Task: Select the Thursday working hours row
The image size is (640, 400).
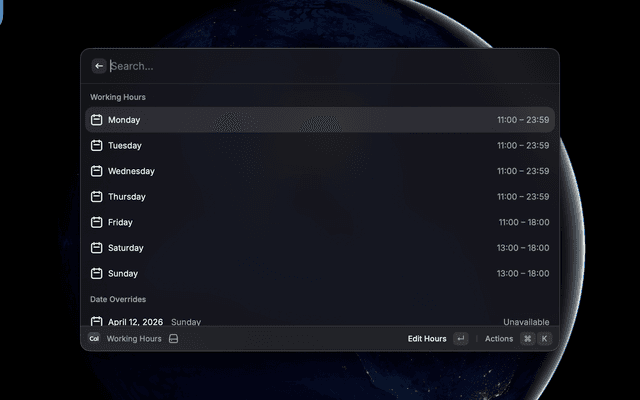Action: click(320, 197)
